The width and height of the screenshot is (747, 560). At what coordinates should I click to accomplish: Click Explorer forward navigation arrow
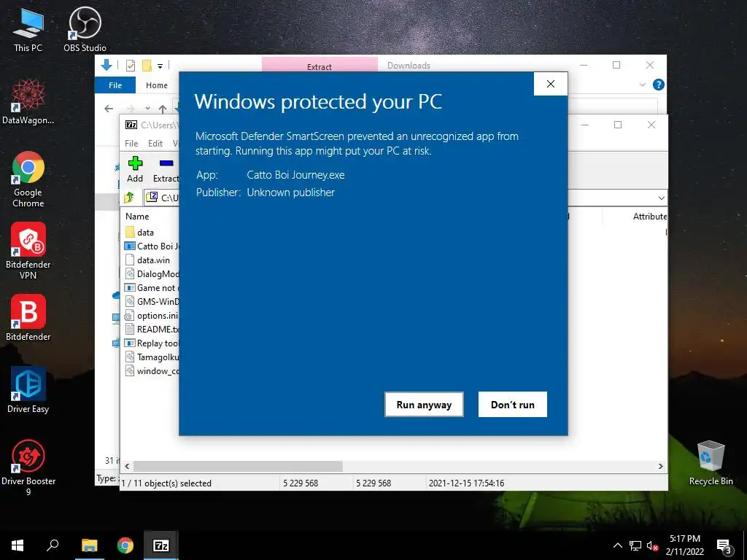point(131,109)
